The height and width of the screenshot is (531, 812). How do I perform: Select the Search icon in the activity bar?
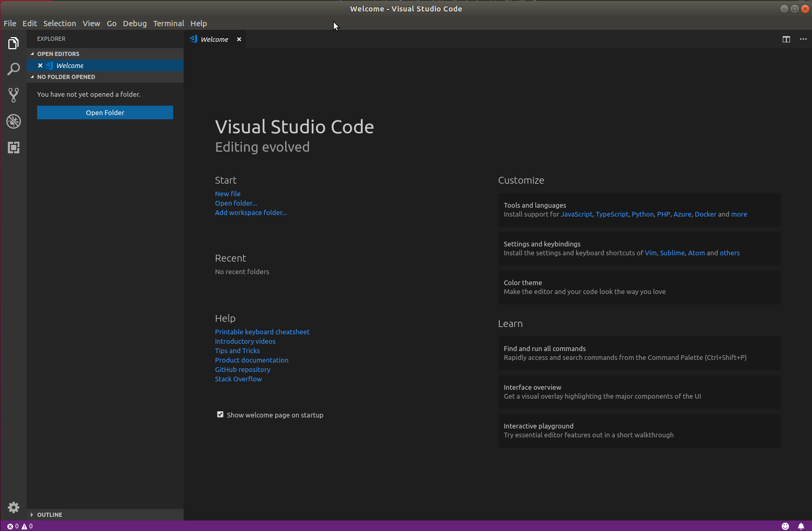(13, 69)
